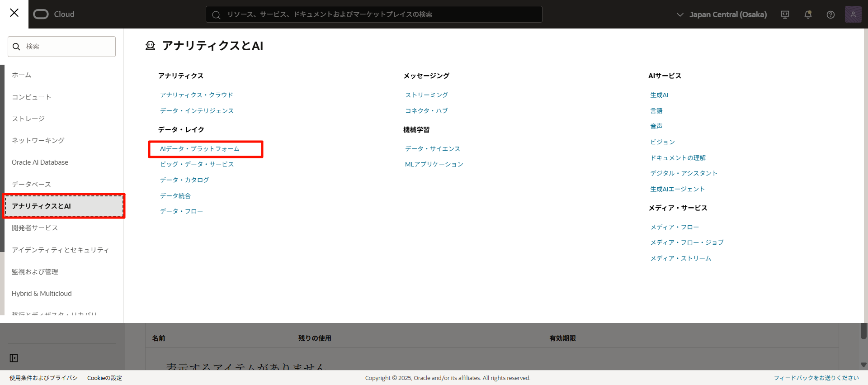
Task: Click the scrollbar down arrow at bottom right
Action: click(x=863, y=365)
